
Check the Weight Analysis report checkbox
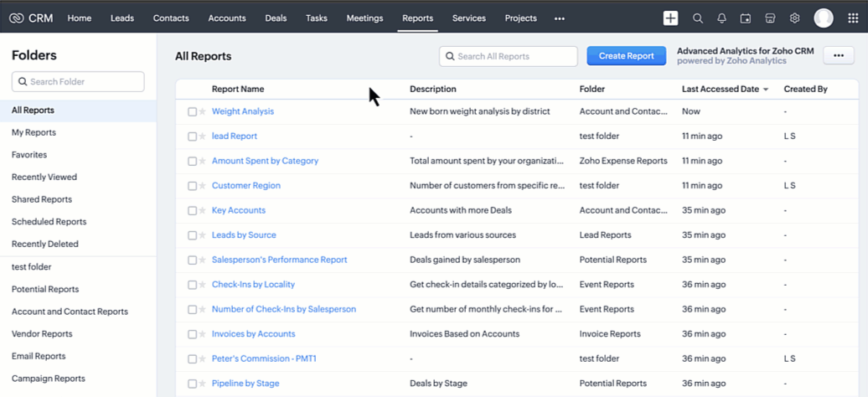tap(192, 111)
